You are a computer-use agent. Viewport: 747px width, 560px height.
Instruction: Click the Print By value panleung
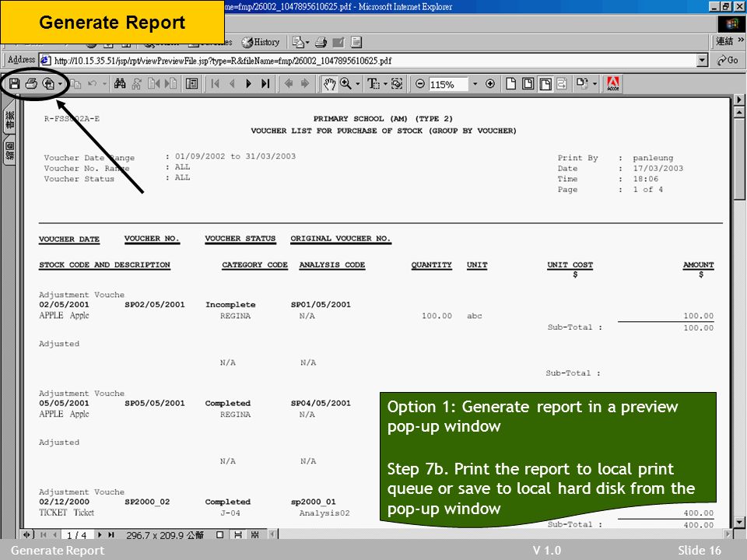click(x=653, y=158)
